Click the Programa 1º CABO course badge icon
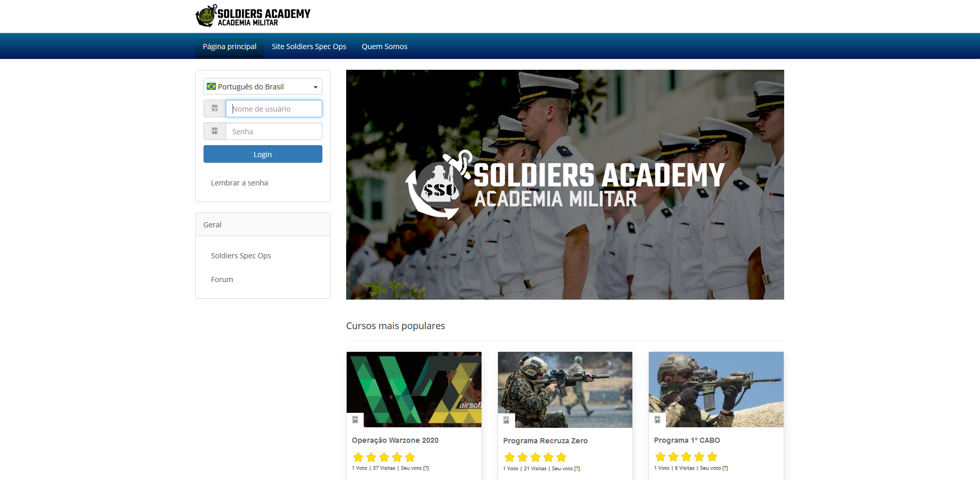This screenshot has height=480, width=980. [x=657, y=420]
